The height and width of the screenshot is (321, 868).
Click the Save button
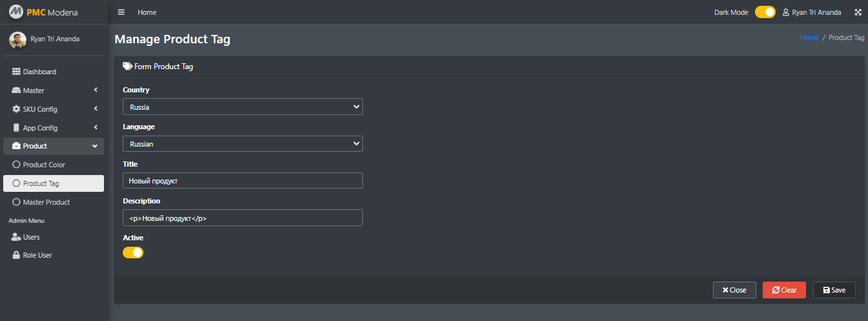(x=834, y=290)
